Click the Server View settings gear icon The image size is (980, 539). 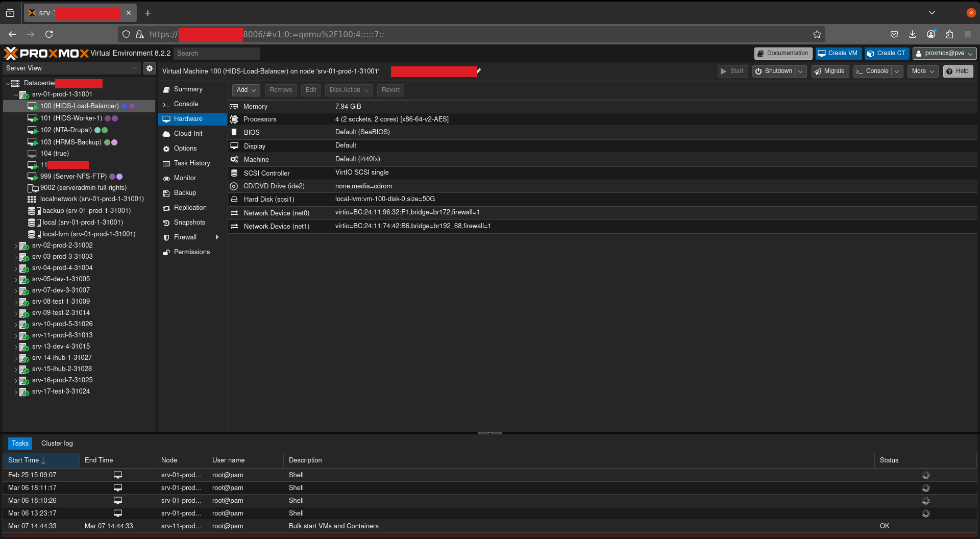pos(149,68)
